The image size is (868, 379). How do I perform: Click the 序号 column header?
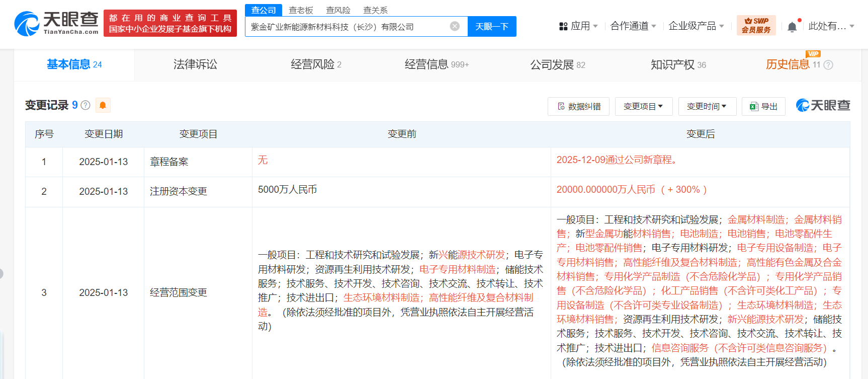click(x=44, y=134)
